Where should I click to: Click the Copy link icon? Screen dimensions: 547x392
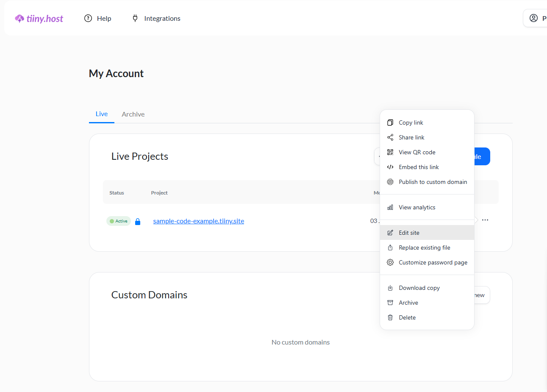point(390,122)
